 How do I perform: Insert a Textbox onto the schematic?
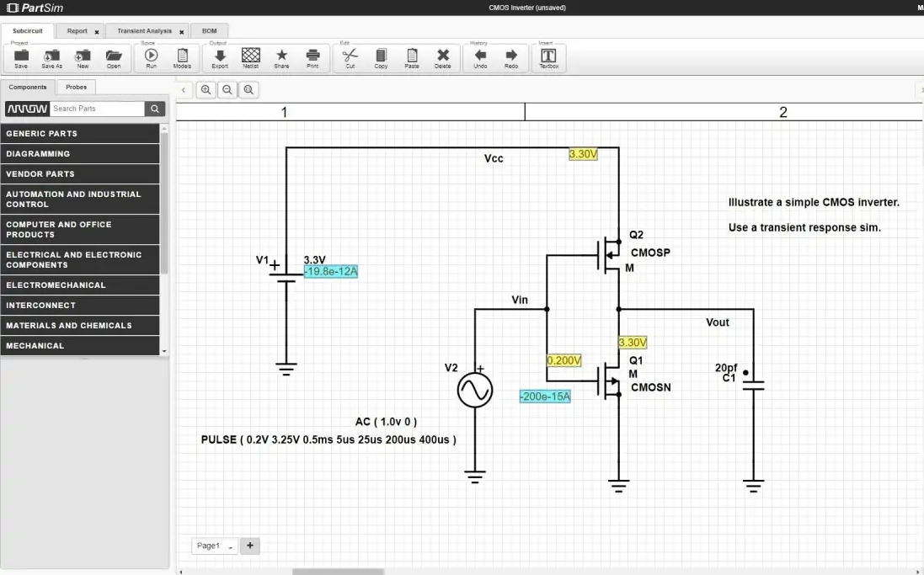click(x=548, y=57)
